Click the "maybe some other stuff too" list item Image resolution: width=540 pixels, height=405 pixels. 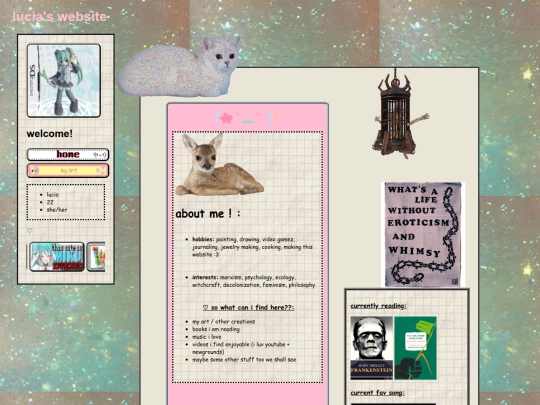(244, 360)
